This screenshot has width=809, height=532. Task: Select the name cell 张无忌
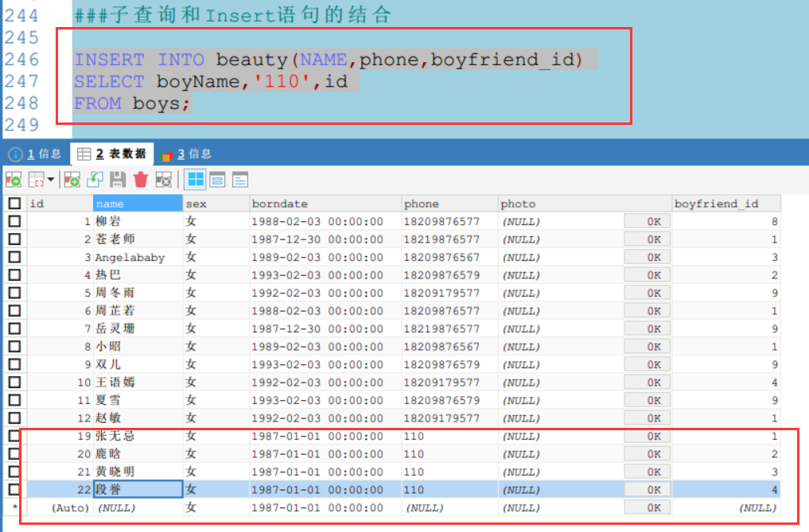(x=138, y=436)
